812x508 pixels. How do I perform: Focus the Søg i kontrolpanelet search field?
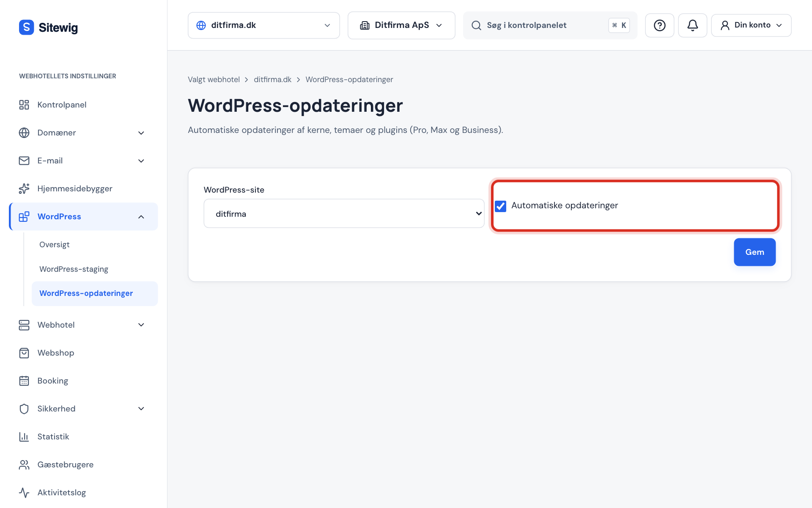(x=550, y=25)
